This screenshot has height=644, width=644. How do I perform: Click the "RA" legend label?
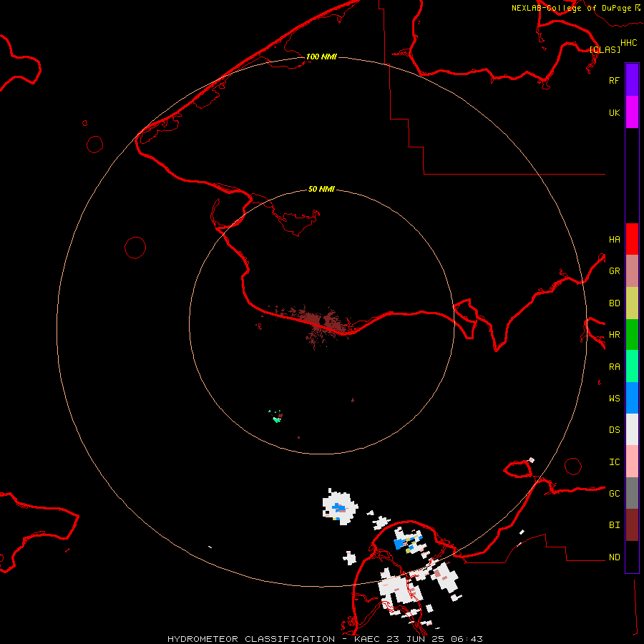tap(614, 367)
